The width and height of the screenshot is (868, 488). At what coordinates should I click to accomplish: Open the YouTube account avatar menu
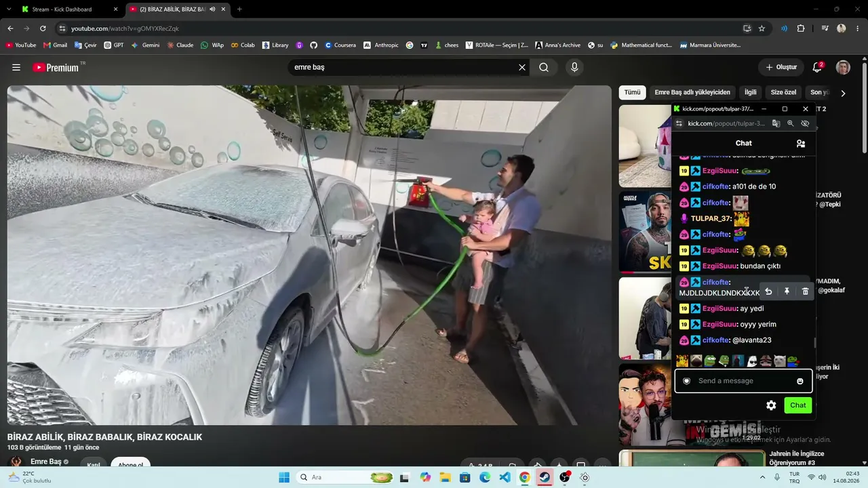(x=843, y=67)
